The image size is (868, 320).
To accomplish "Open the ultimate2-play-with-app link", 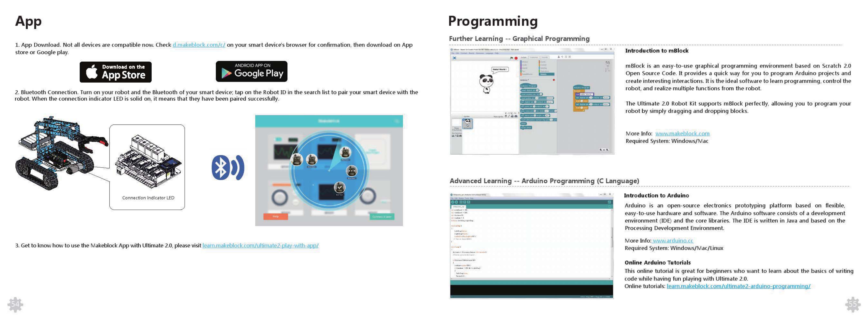I will [x=261, y=246].
